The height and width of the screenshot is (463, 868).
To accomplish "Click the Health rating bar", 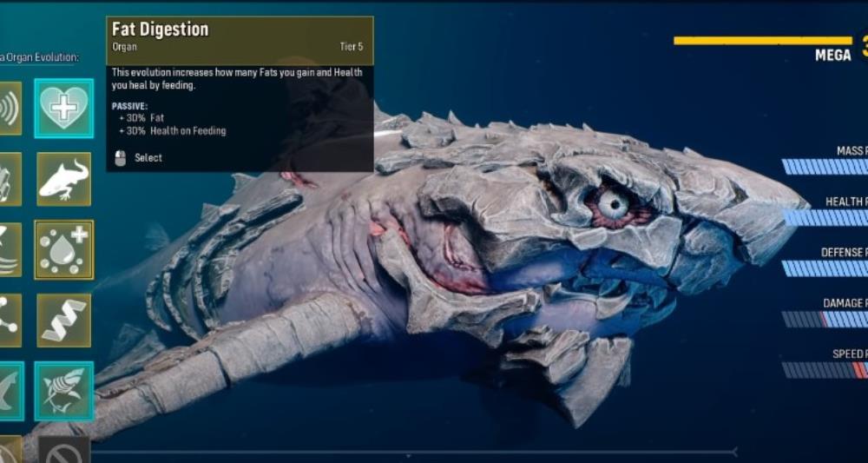I will click(825, 218).
